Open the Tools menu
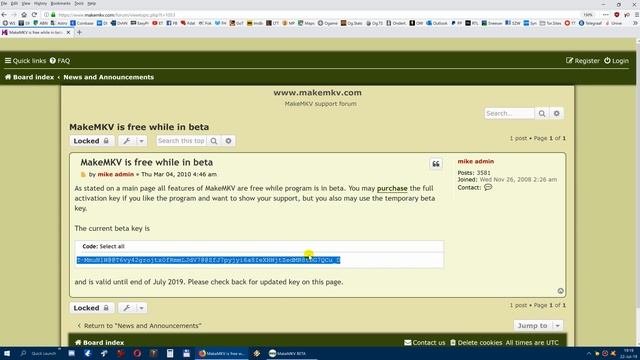 click(79, 3)
